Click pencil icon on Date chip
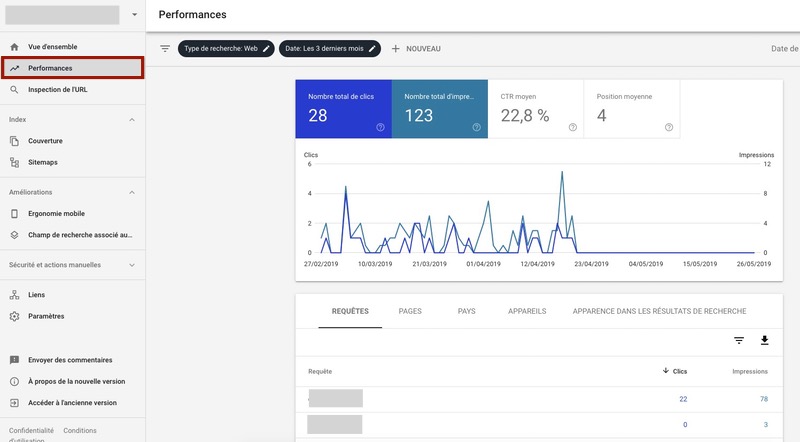The image size is (800, 442). pyautogui.click(x=372, y=49)
